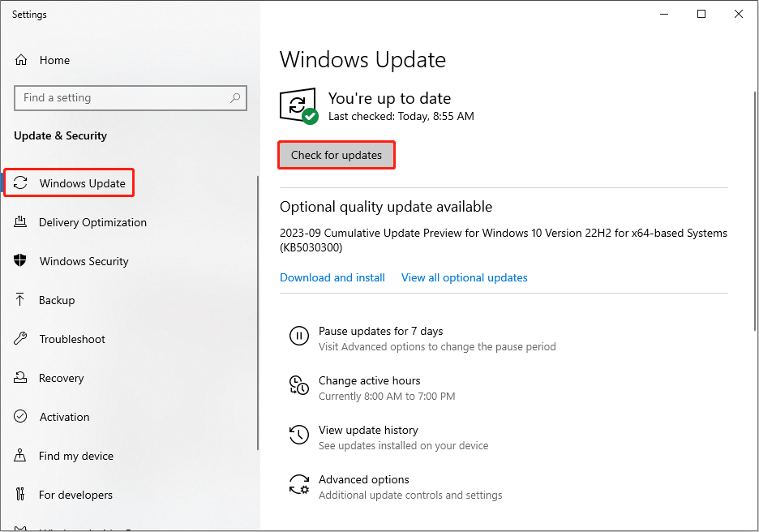This screenshot has height=532, width=759.
Task: Click the For developers tools icon
Action: [19, 494]
